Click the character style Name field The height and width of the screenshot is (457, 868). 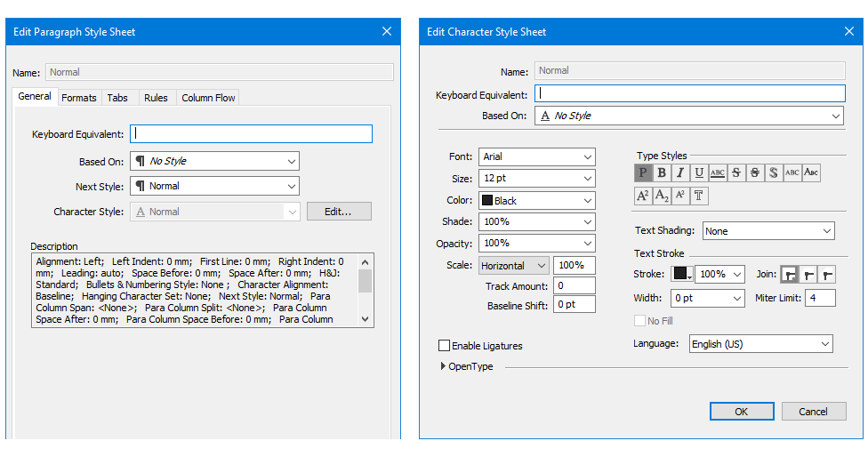(x=690, y=70)
